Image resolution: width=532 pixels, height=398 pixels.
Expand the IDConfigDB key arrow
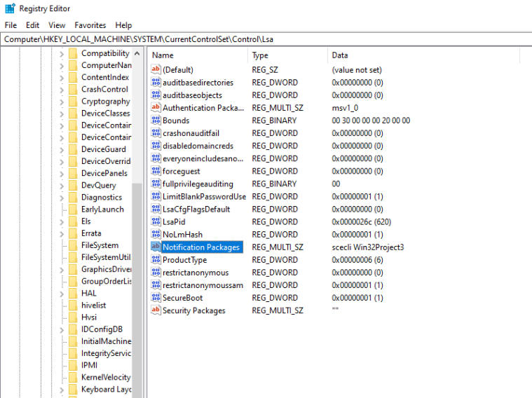point(62,329)
